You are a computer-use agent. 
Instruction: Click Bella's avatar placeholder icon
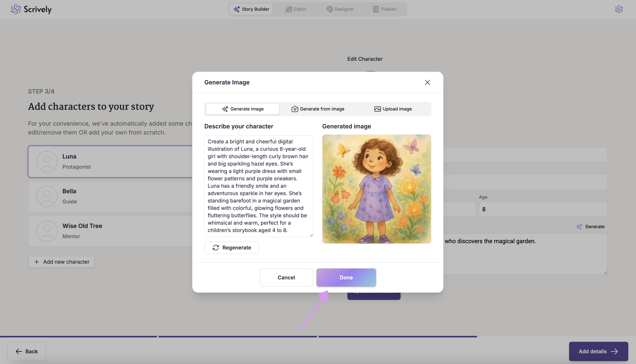click(x=47, y=196)
